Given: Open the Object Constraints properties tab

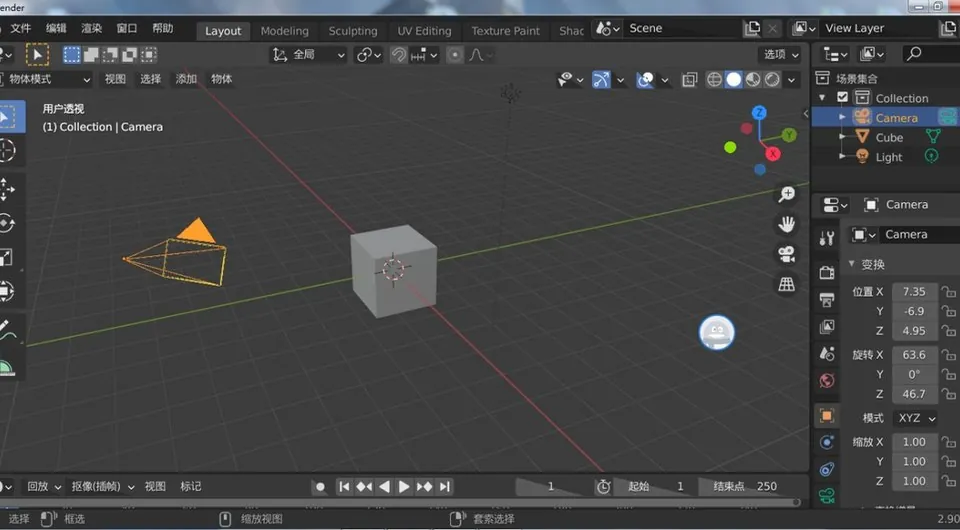Looking at the screenshot, I should 827,469.
